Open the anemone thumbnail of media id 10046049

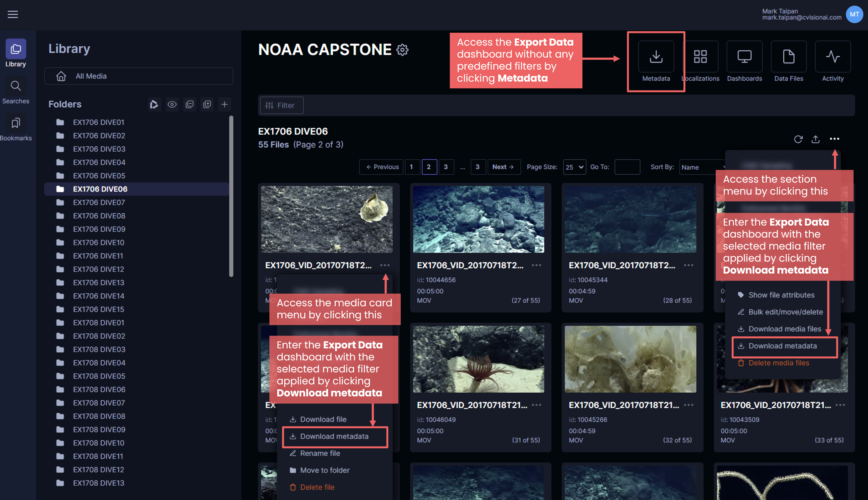tap(478, 359)
